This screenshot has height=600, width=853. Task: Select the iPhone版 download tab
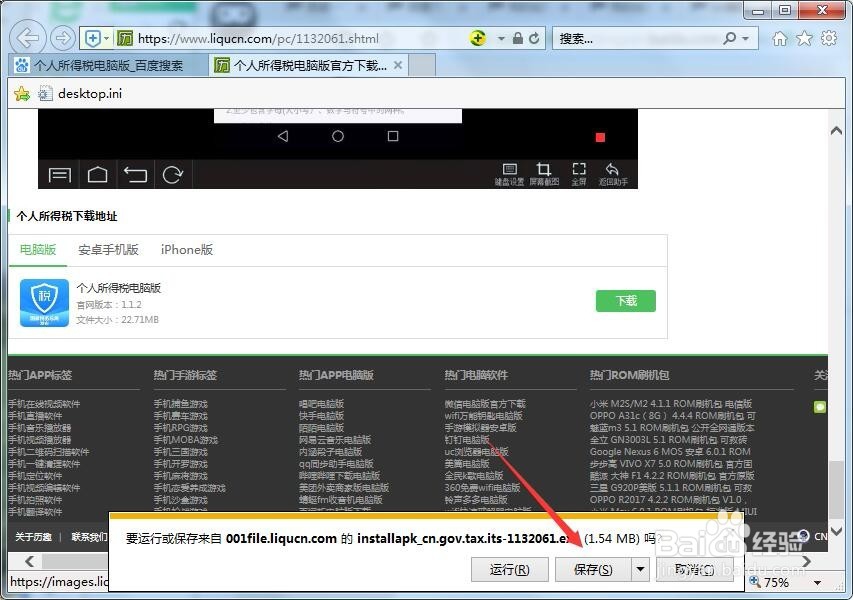(187, 250)
